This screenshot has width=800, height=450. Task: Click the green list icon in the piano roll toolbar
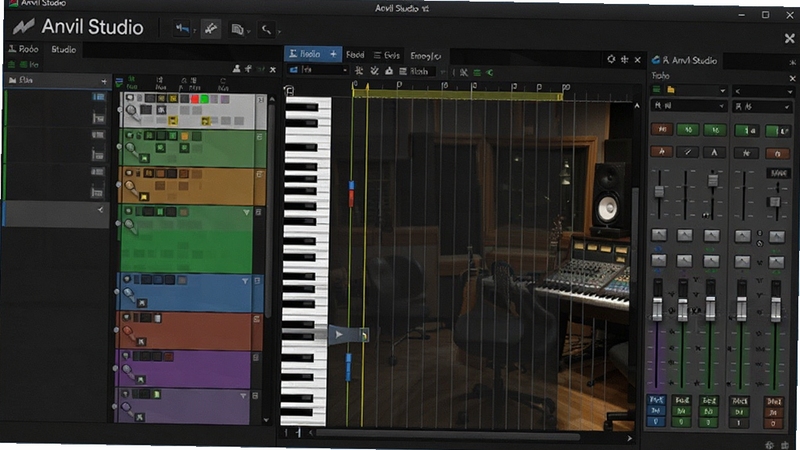click(477, 72)
